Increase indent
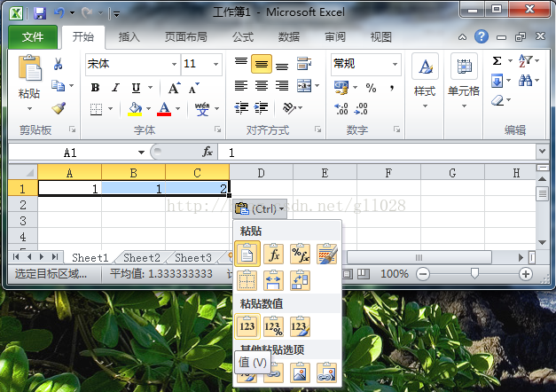The height and width of the screenshot is (392, 556). coord(262,108)
